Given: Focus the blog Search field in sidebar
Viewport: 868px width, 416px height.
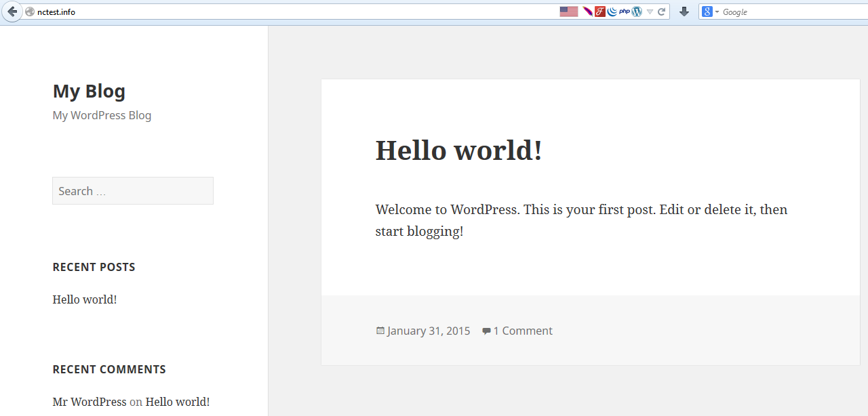Looking at the screenshot, I should [x=133, y=191].
